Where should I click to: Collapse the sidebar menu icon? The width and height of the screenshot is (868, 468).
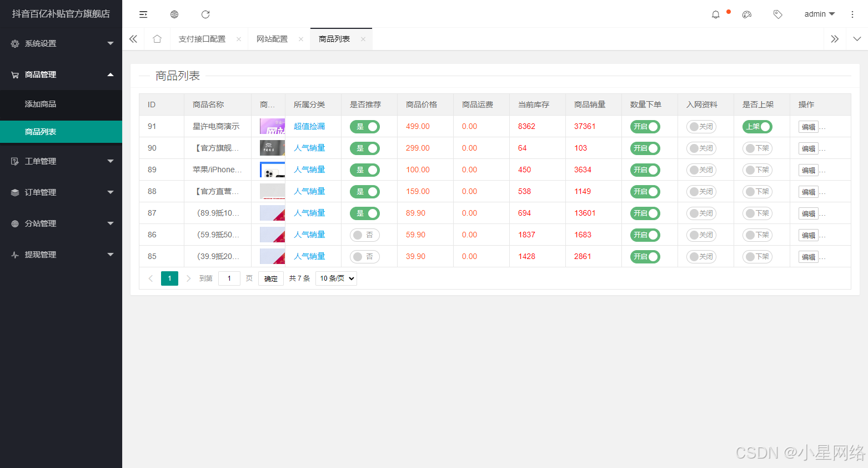click(x=143, y=14)
